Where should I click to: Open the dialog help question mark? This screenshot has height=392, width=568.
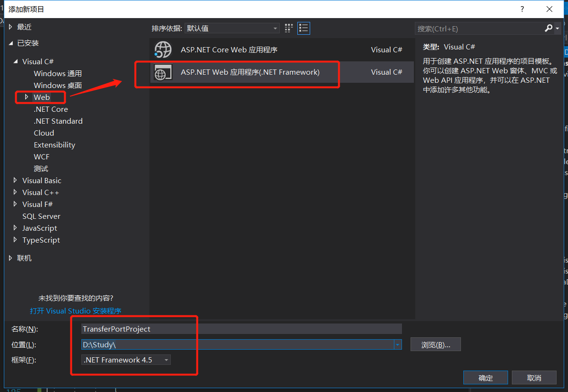point(522,9)
